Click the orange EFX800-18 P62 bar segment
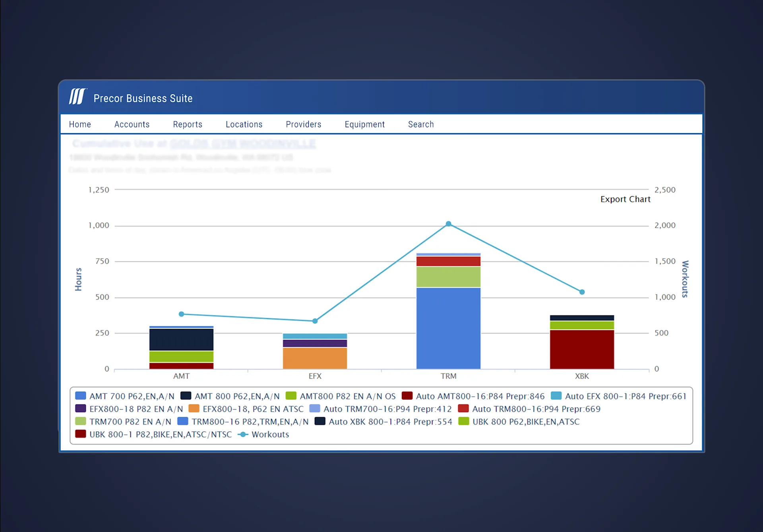 [x=315, y=358]
